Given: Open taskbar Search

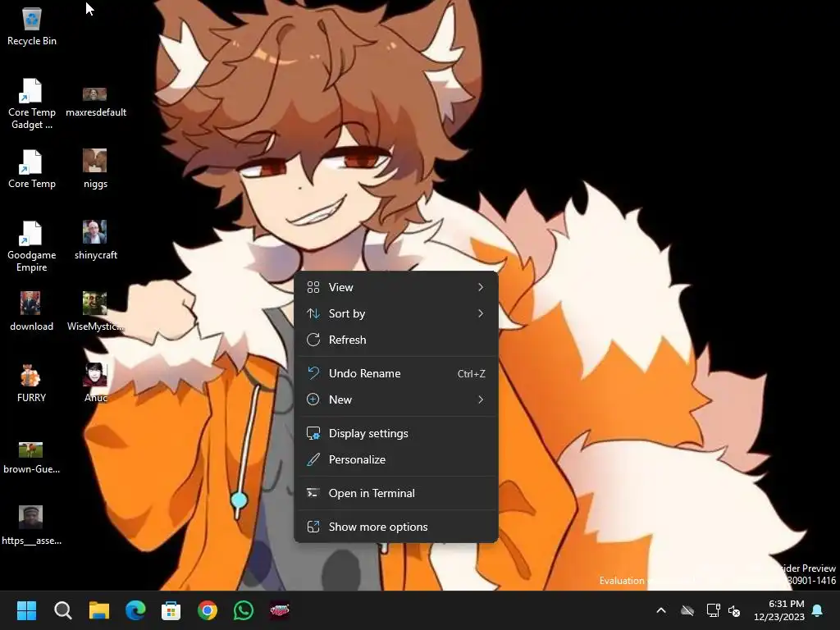Looking at the screenshot, I should tap(62, 610).
